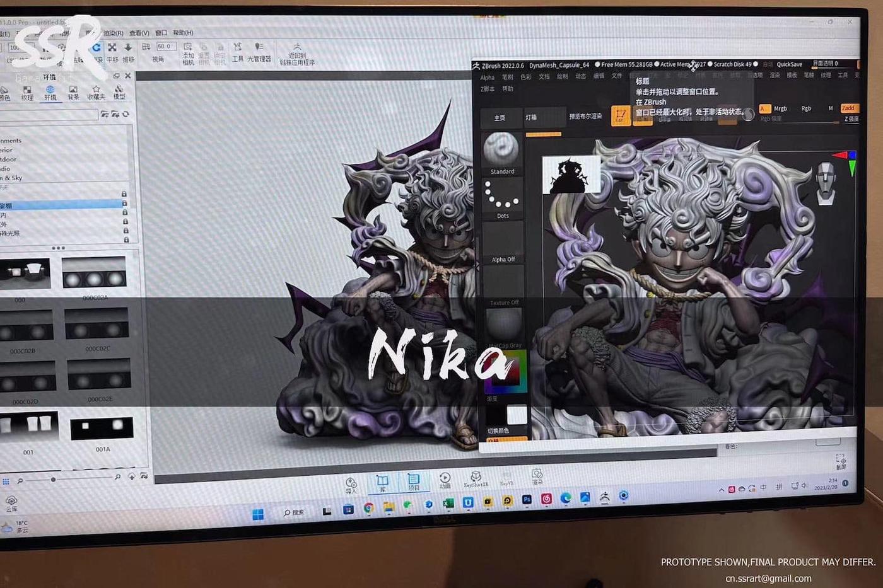Image resolution: width=883 pixels, height=588 pixels.
Task: Click the Import (导入) icon in KeyShot
Action: tap(351, 485)
